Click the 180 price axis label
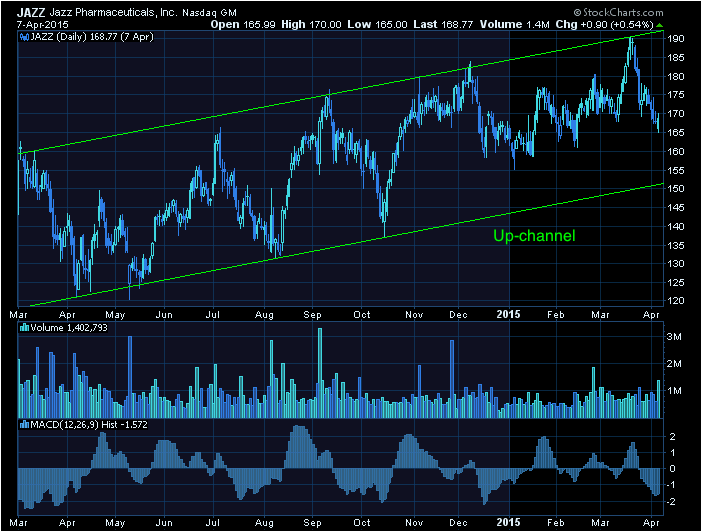The width and height of the screenshot is (702, 532). pos(676,76)
